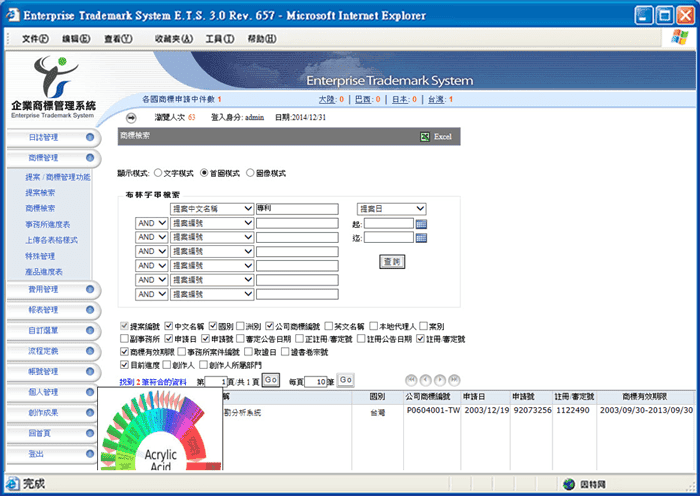The height and width of the screenshot is (496, 700).
Task: Click the blue bullet beside 登出
Action: [x=91, y=454]
